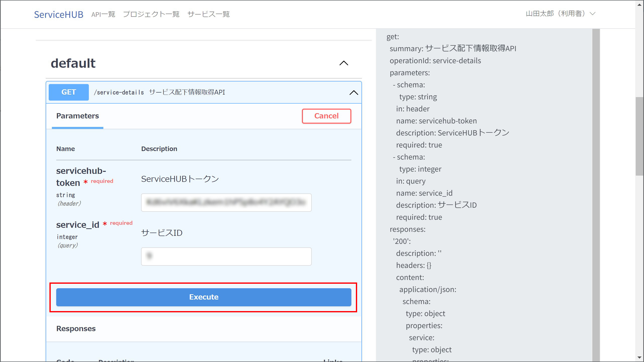Click the page scrollbar up arrow
Viewport: 644px width, 362px height.
click(639, 4)
